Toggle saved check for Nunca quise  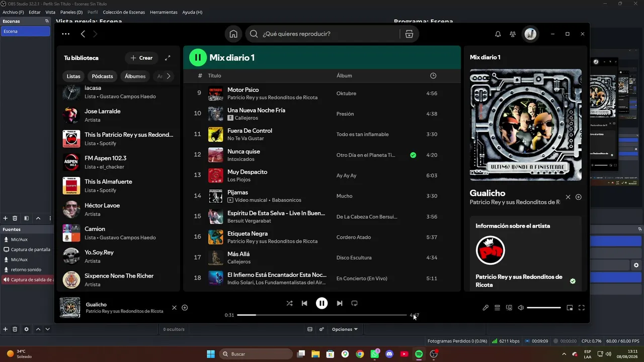tap(413, 155)
